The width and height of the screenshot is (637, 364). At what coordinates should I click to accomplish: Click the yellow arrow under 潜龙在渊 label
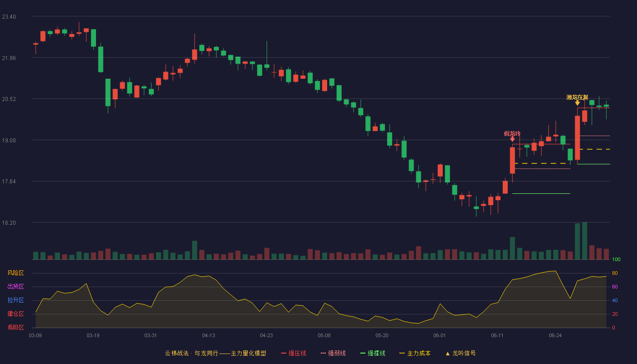[577, 103]
